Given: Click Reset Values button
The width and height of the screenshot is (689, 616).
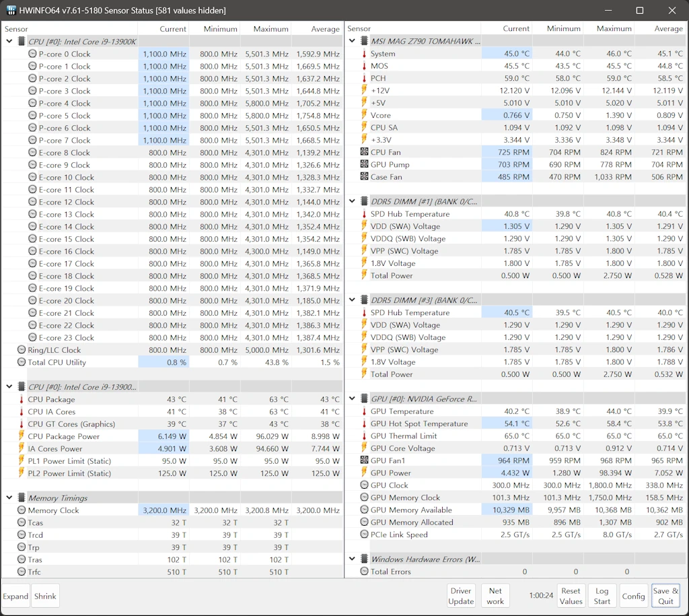Looking at the screenshot, I should (x=571, y=596).
